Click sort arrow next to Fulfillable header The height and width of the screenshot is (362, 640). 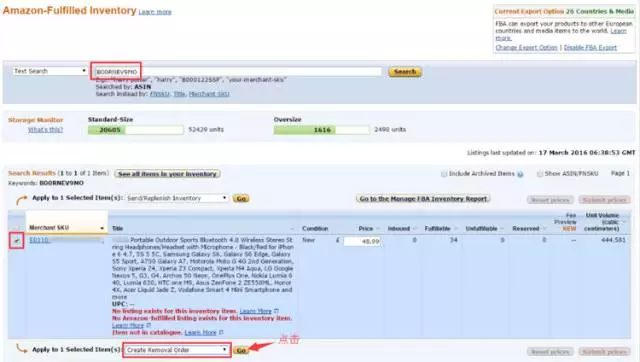tap(456, 229)
